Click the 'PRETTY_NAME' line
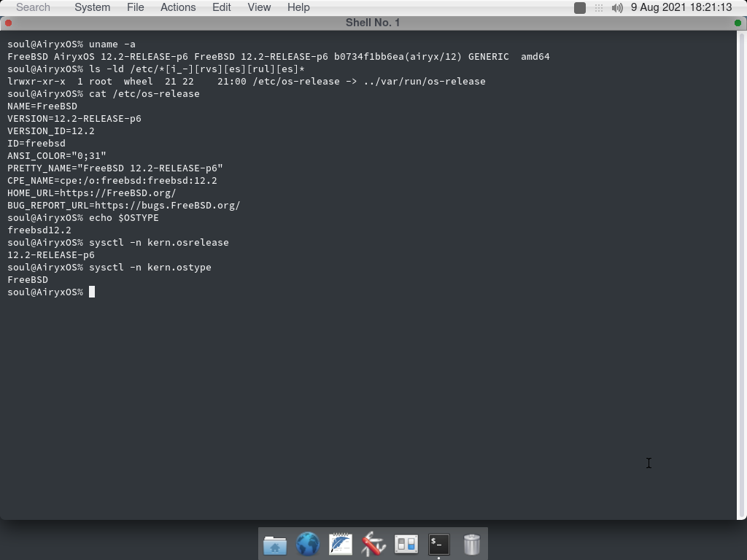This screenshot has width=747, height=560. [x=115, y=168]
